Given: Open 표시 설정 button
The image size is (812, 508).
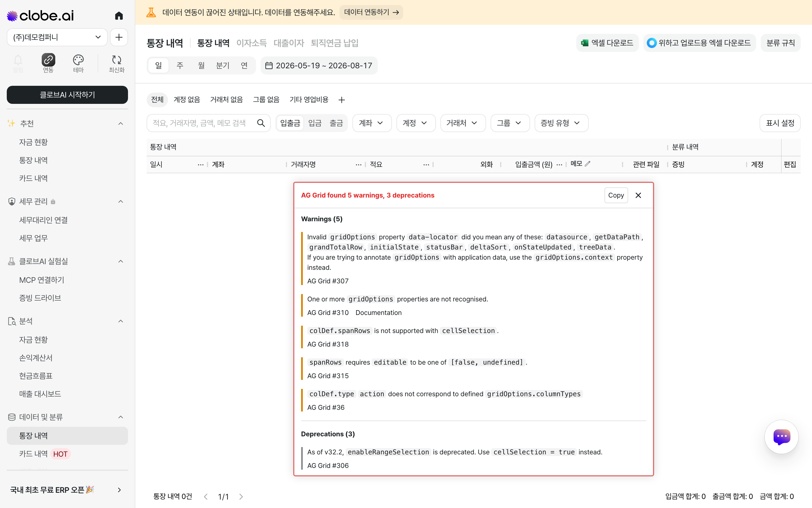Looking at the screenshot, I should tap(780, 123).
